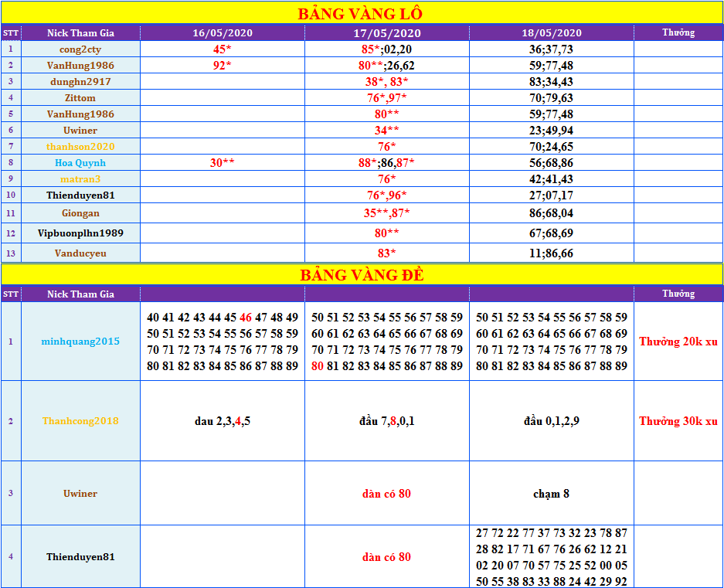Click the Thưởng header in Lô table

(678, 32)
